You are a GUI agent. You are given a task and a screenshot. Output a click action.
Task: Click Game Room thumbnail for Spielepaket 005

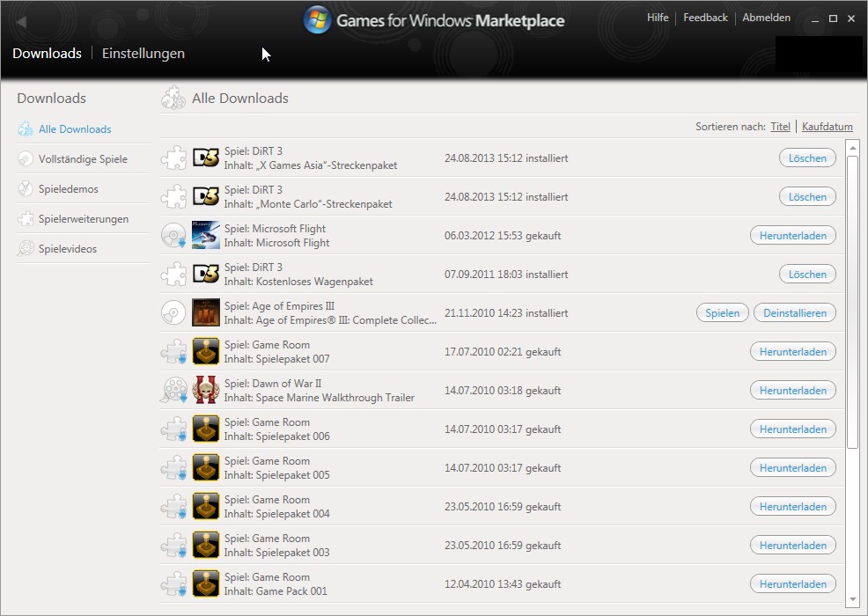[206, 467]
